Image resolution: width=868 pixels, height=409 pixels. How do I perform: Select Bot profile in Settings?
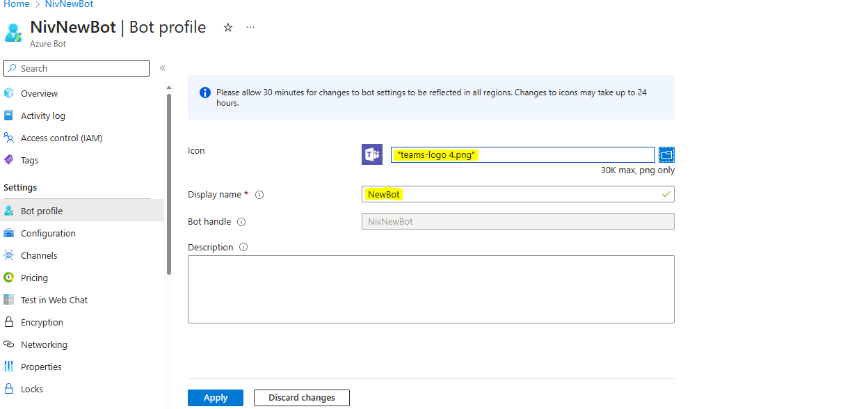pos(82,211)
